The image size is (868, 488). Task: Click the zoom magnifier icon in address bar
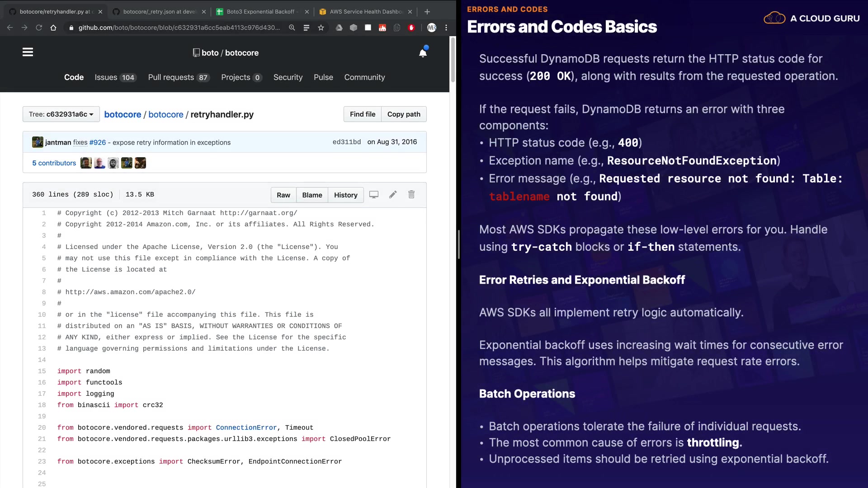[292, 28]
